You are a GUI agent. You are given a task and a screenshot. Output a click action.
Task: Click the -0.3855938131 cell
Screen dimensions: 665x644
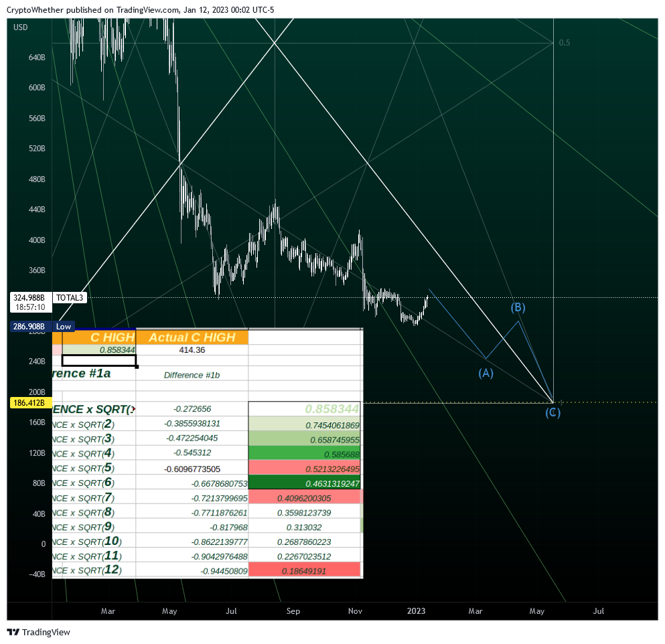click(x=192, y=424)
